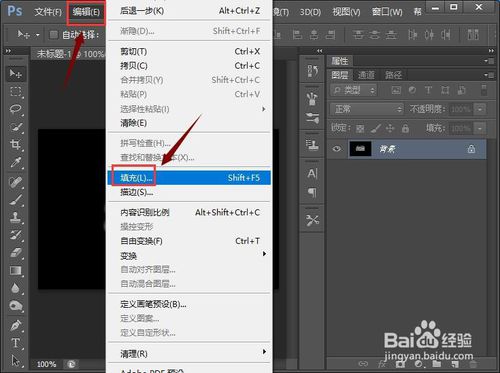Open the File (文件) menu
This screenshot has width=500, height=373.
point(48,12)
